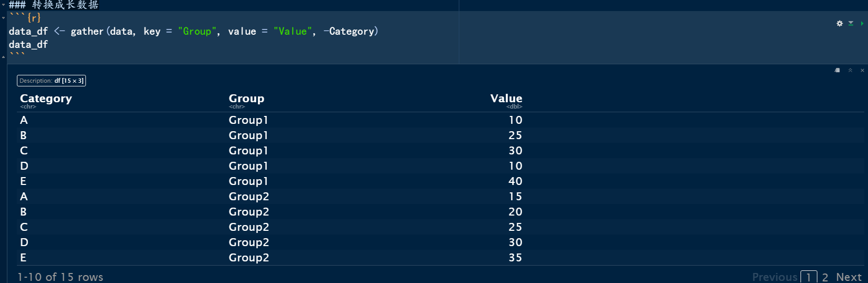Viewport: 868px width, 283px height.
Task: Fold the r code chunk arrow
Action: coord(3,18)
